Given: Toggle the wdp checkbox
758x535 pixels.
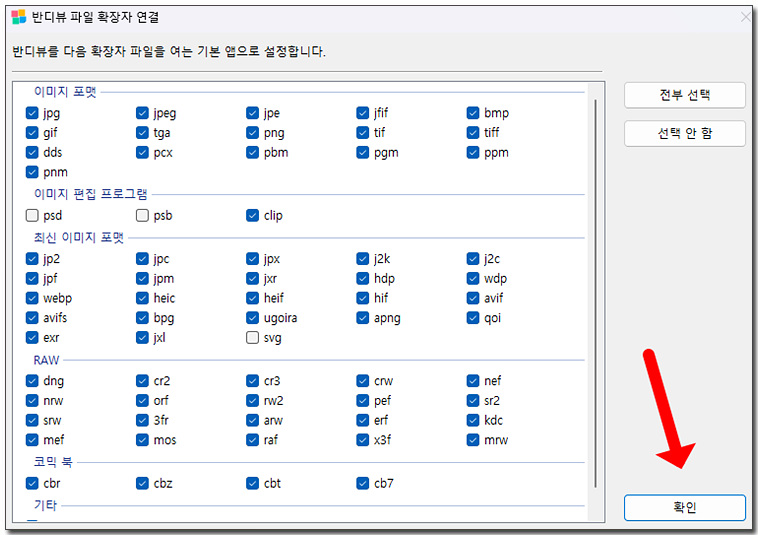Looking at the screenshot, I should [473, 278].
